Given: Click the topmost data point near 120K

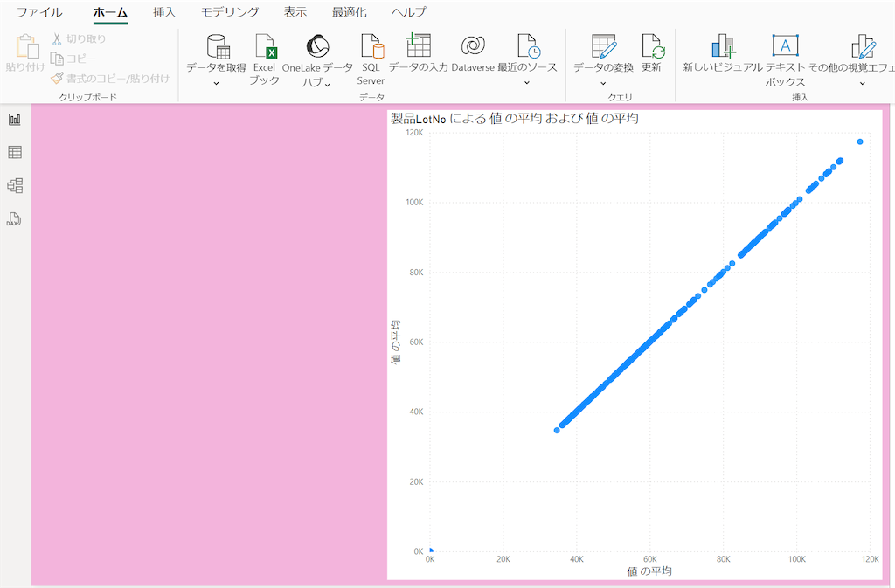Looking at the screenshot, I should (860, 142).
